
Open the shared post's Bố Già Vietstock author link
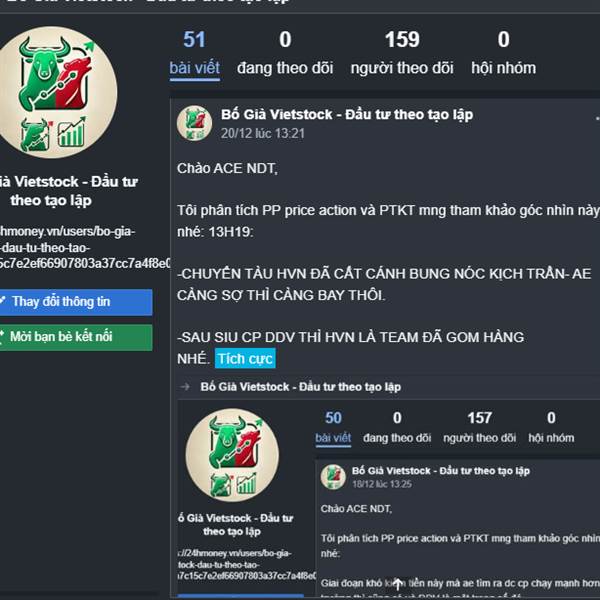[x=301, y=387]
